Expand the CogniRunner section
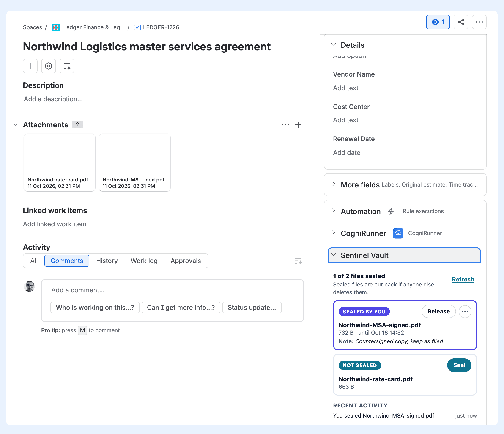The height and width of the screenshot is (434, 504). 334,233
